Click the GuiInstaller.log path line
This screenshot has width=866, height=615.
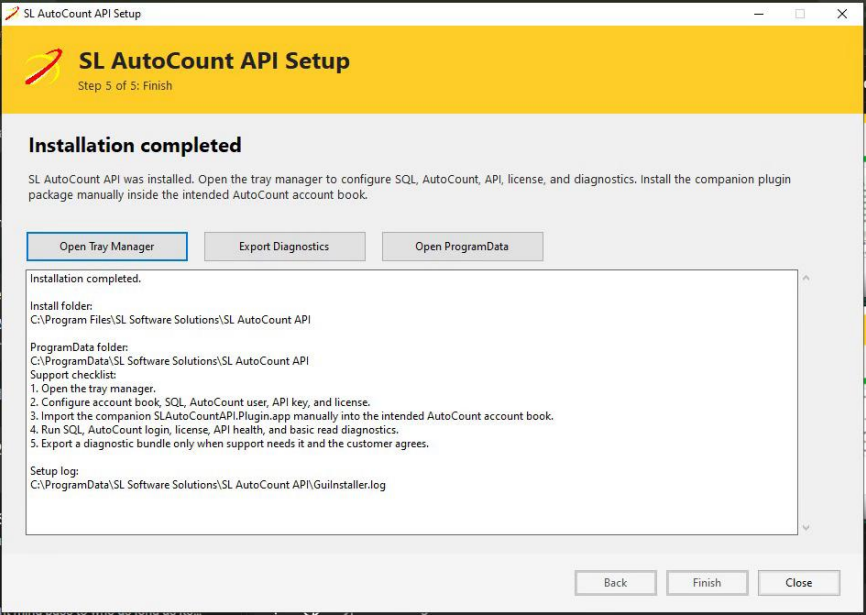point(208,485)
